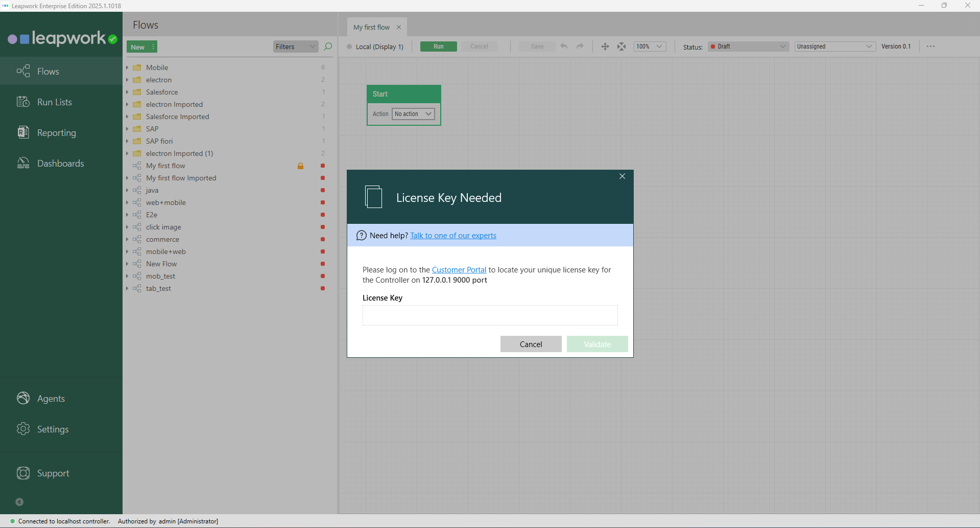Close the License Key Needed dialog
This screenshot has height=528, width=980.
coord(622,176)
